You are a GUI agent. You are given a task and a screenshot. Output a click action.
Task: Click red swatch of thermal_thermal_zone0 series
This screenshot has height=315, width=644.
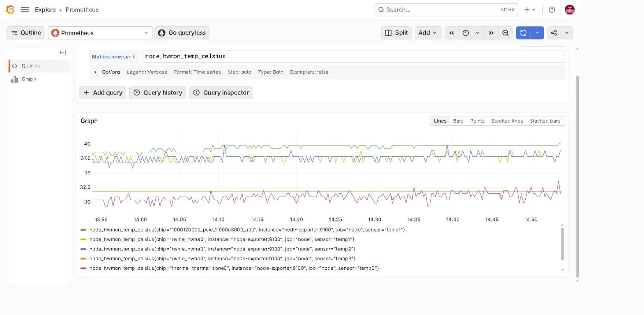(x=83, y=268)
